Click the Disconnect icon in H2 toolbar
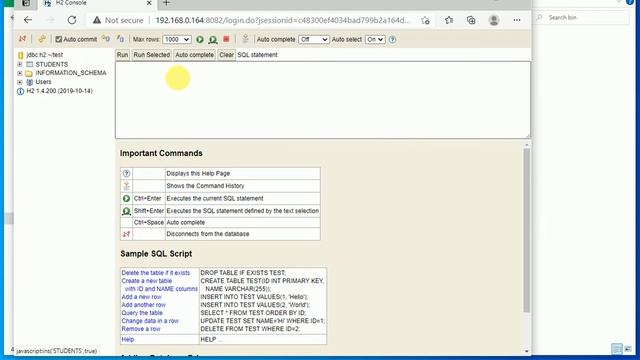Viewport: 640px width, 360px height. click(x=22, y=39)
